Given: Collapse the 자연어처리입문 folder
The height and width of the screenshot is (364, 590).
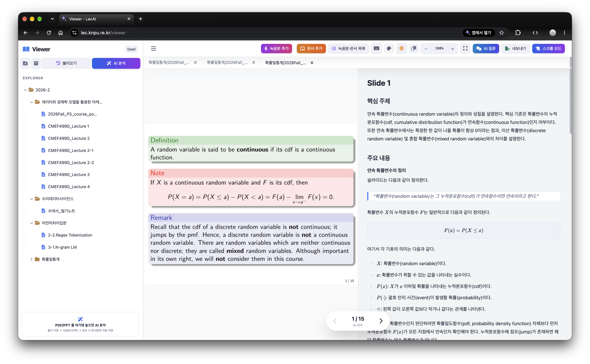Looking at the screenshot, I should (x=31, y=223).
